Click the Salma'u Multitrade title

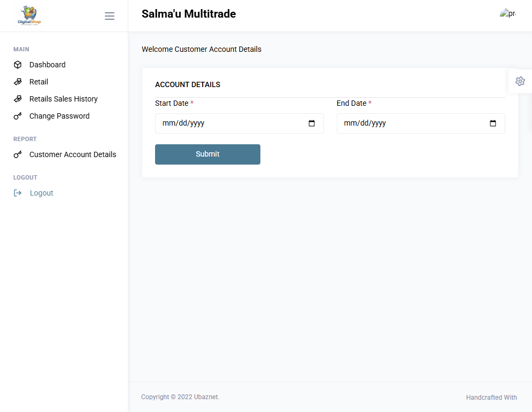tap(189, 14)
